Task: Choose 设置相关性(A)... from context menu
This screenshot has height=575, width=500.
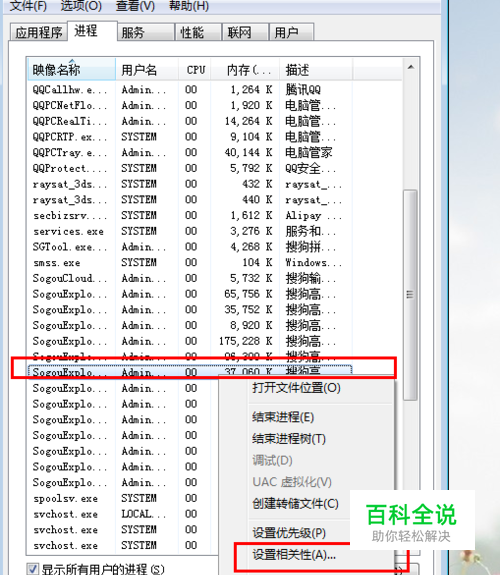Action: click(x=294, y=554)
